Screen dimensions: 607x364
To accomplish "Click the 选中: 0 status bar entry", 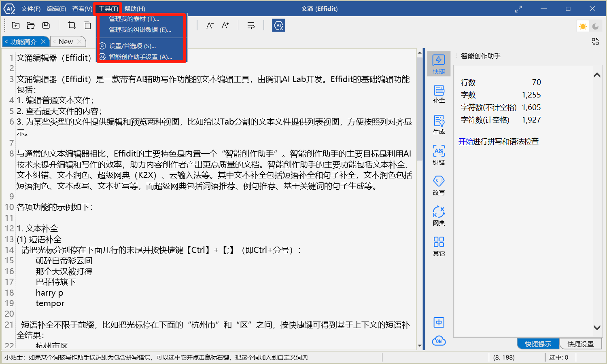I will pyautogui.click(x=558, y=358).
